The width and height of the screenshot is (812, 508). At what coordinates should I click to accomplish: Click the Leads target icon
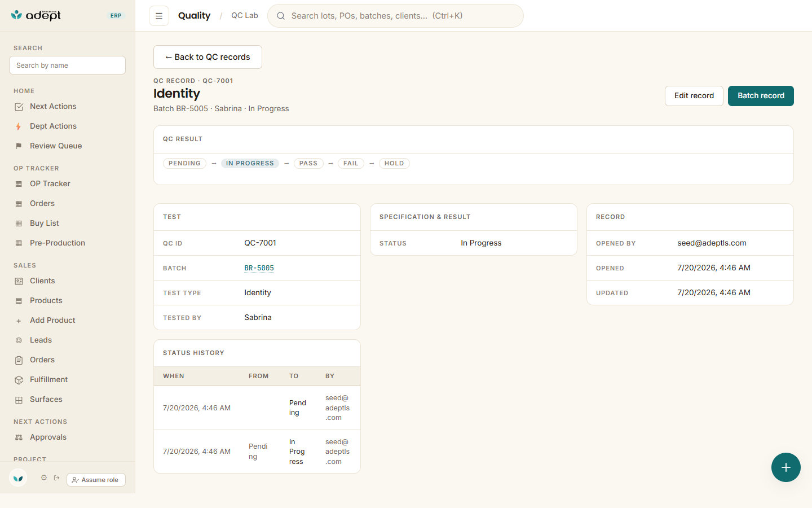click(19, 340)
